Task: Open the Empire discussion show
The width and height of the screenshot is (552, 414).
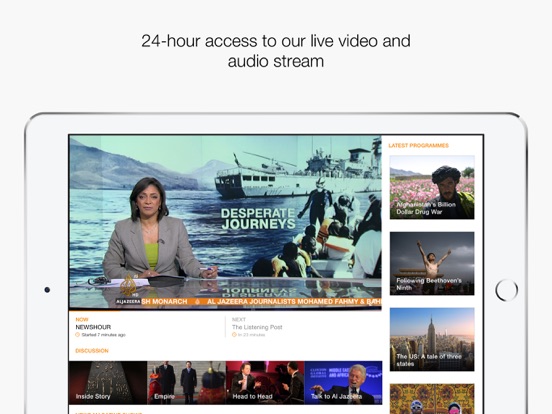Action: [187, 382]
